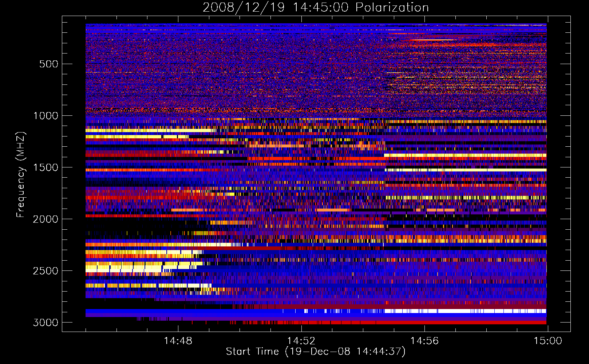Click the 1500 frequency tick label
Viewport: 589px width, 364px height.
click(x=46, y=167)
